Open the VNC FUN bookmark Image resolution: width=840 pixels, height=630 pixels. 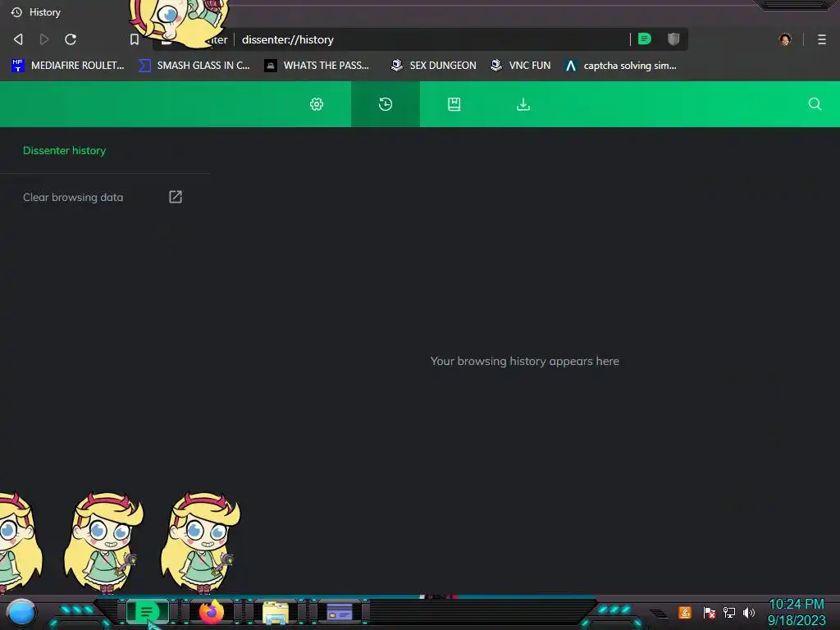pos(521,66)
